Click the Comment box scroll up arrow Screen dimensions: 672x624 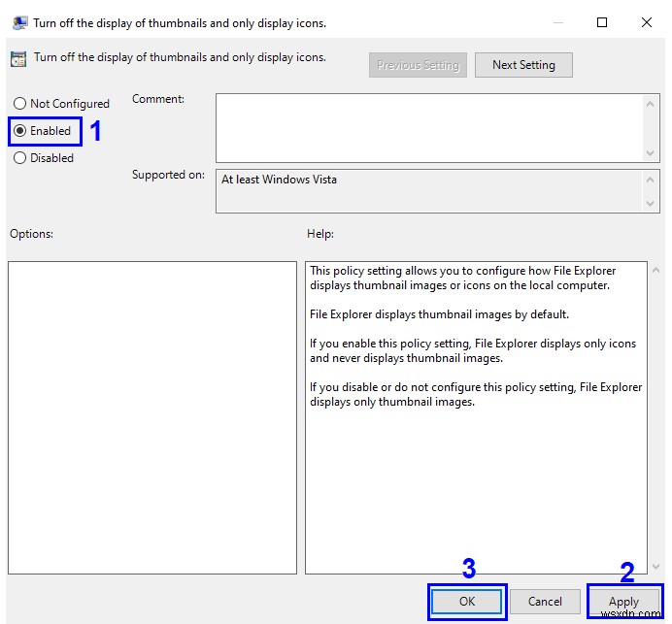(x=650, y=104)
